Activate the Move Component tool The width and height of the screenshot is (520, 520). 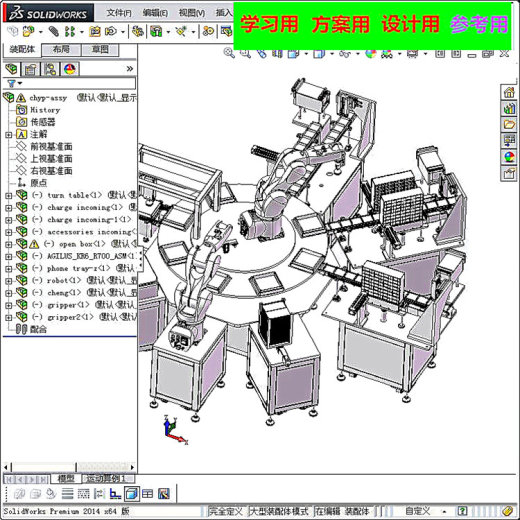tap(111, 32)
